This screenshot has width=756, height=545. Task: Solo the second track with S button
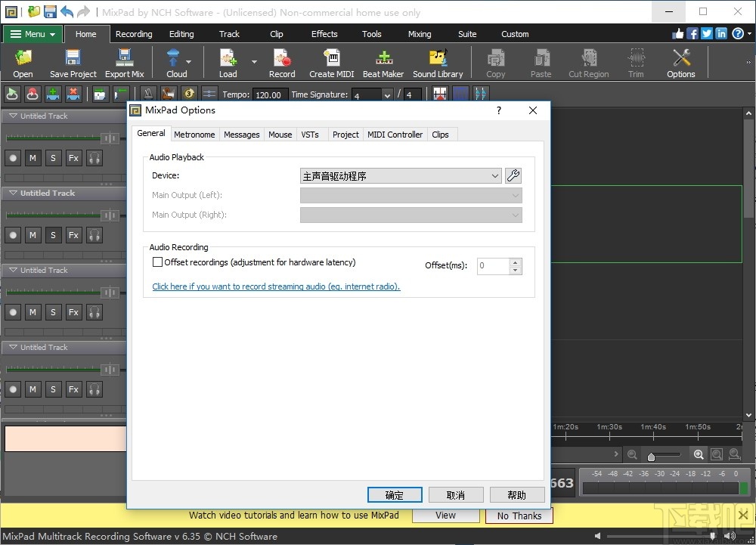(53, 235)
